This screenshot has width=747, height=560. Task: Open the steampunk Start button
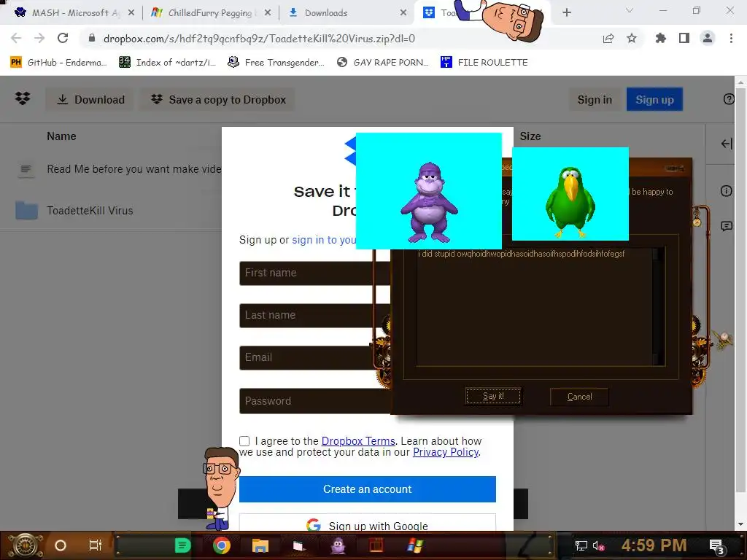pyautogui.click(x=24, y=545)
